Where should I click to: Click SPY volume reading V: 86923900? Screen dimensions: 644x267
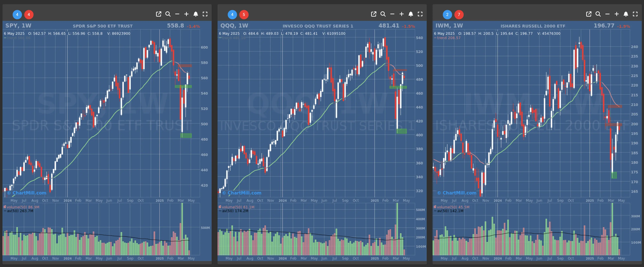[x=119, y=33]
